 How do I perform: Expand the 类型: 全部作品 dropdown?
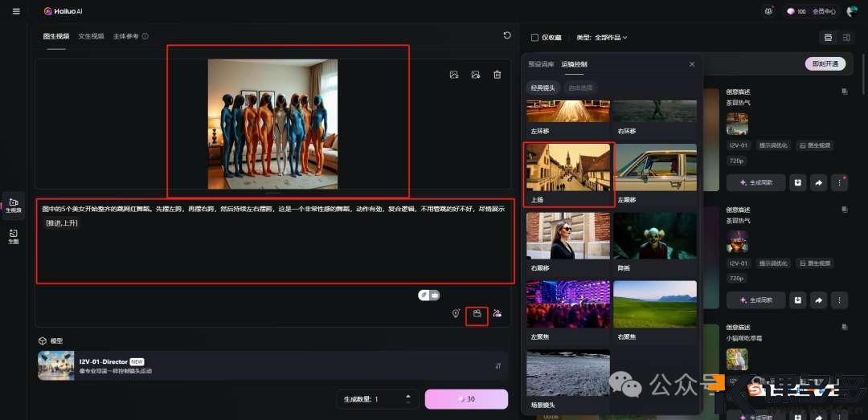point(602,38)
